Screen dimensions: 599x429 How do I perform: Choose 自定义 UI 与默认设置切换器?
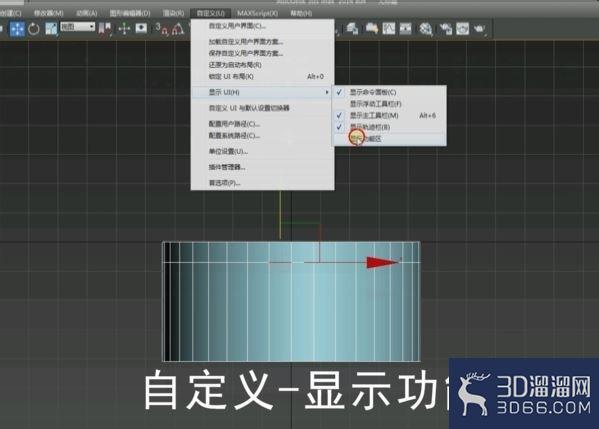(262, 108)
